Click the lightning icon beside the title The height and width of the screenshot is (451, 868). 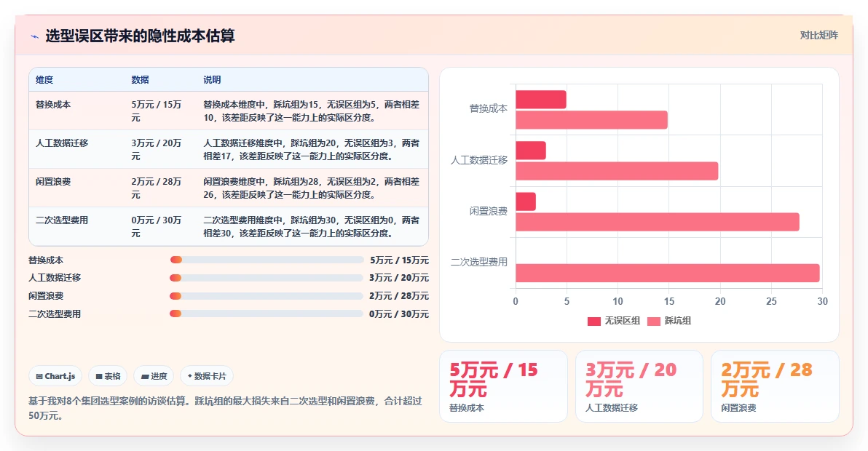point(35,36)
